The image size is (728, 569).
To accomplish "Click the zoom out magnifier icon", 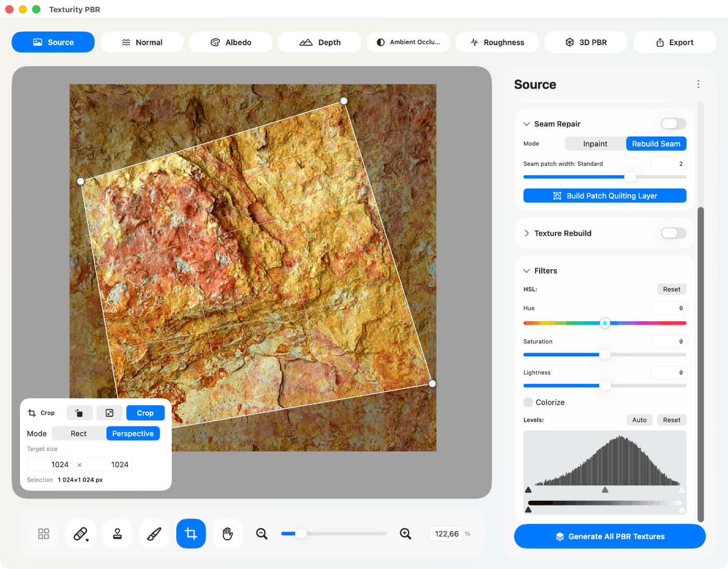I will pyautogui.click(x=262, y=534).
